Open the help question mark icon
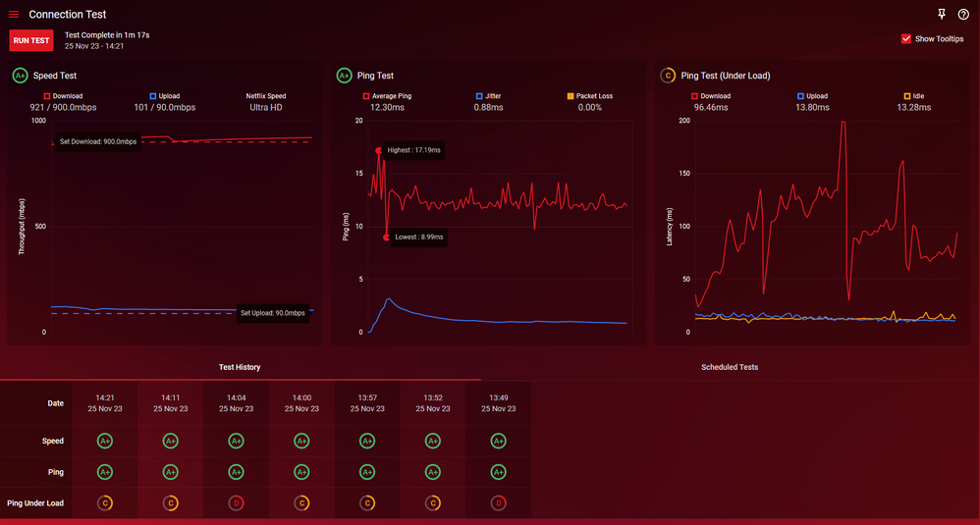Image resolution: width=980 pixels, height=525 pixels. click(963, 15)
